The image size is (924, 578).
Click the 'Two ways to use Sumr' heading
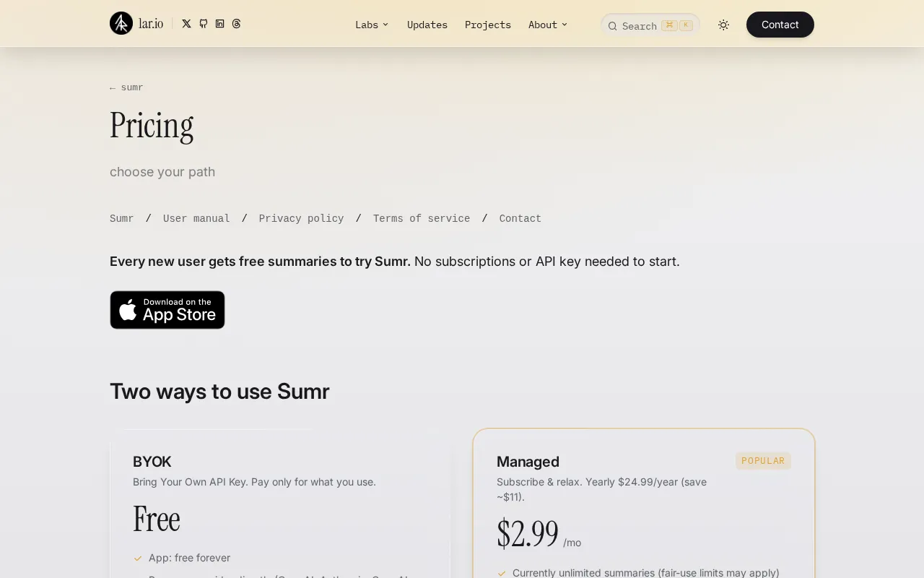(219, 391)
